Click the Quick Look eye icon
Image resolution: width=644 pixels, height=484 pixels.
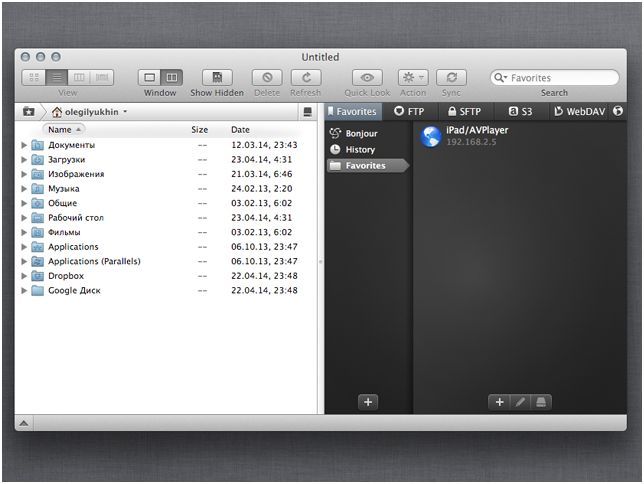tap(367, 77)
